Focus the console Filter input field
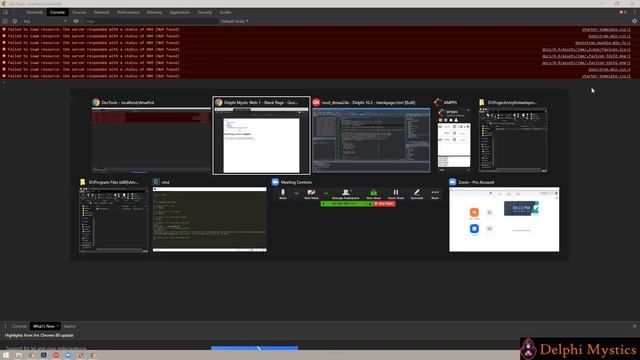Viewport: 640px width, 360px height. tap(151, 21)
